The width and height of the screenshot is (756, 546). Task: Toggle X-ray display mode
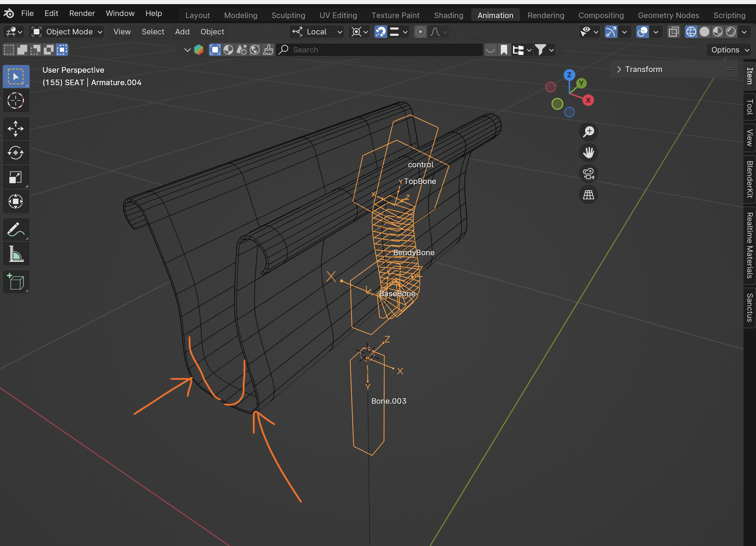[x=674, y=32]
